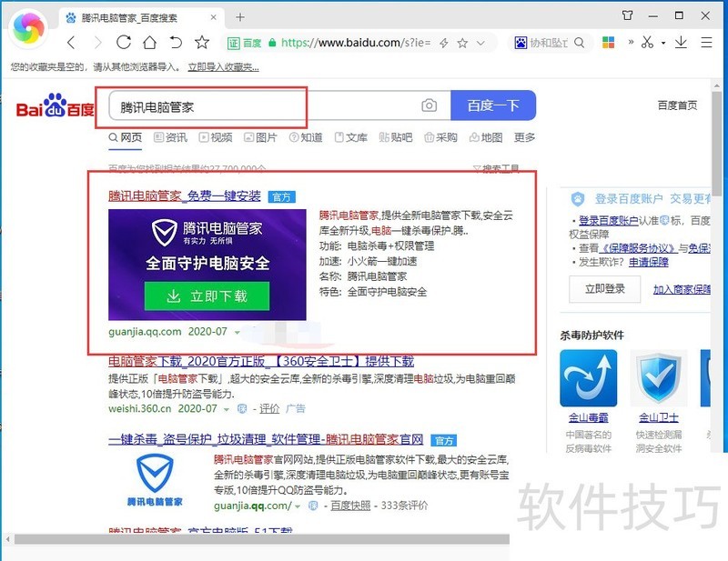Viewport: 728px width, 561px height.
Task: Open 一键杀毒_盗号保护 腾讯电脑管家官网 link
Action: point(266,439)
